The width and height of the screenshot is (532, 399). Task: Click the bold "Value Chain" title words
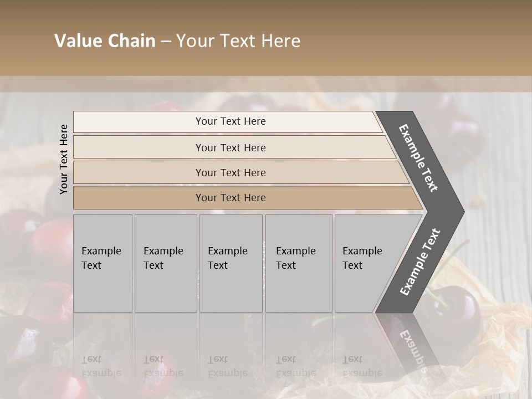point(105,41)
